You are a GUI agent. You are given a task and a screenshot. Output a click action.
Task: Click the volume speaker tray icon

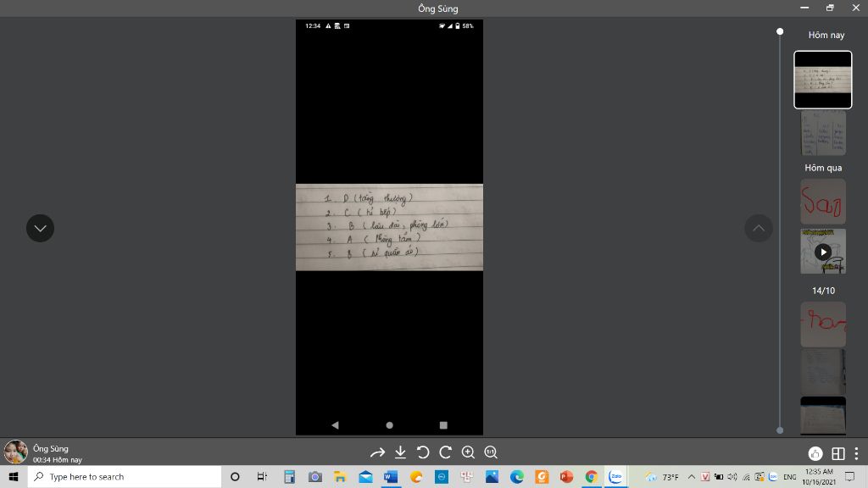(x=732, y=476)
